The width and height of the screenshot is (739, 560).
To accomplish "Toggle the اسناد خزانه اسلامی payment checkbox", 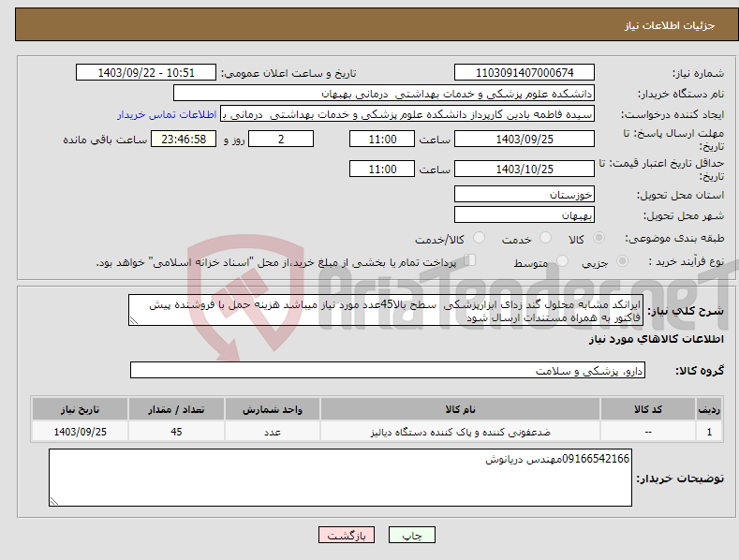I will (470, 259).
